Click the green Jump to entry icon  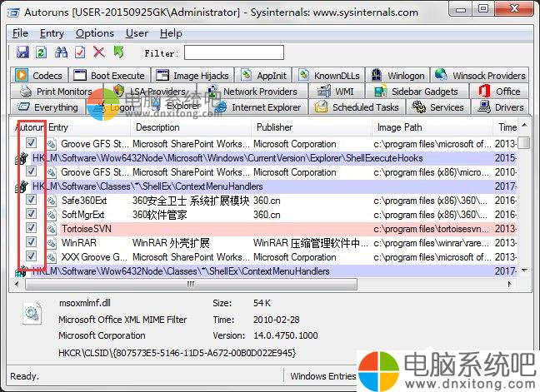119,52
